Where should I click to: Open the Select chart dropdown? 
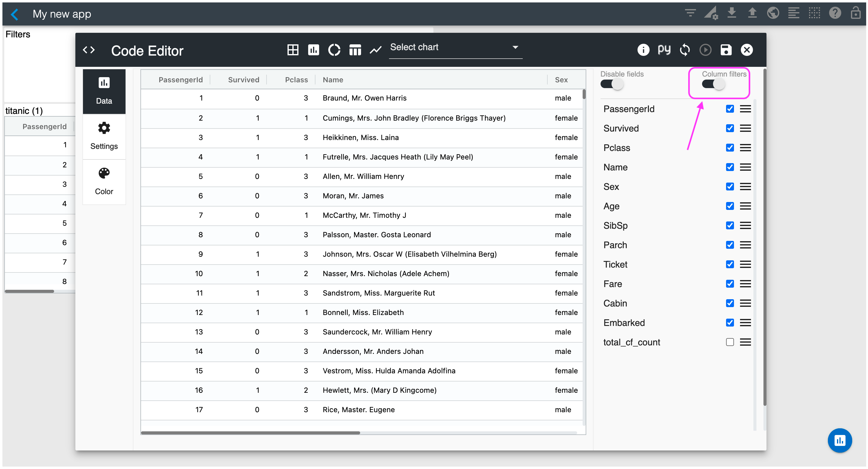point(455,47)
